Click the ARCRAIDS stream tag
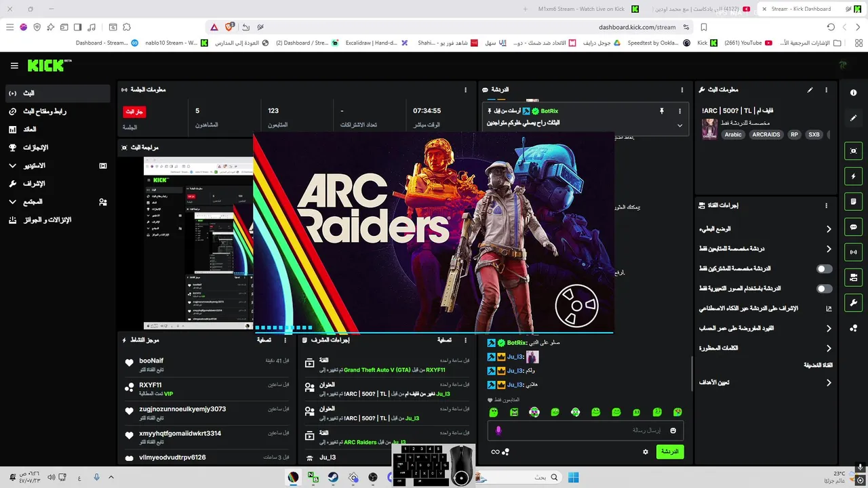Screen dimensions: 868x488 (766, 135)
